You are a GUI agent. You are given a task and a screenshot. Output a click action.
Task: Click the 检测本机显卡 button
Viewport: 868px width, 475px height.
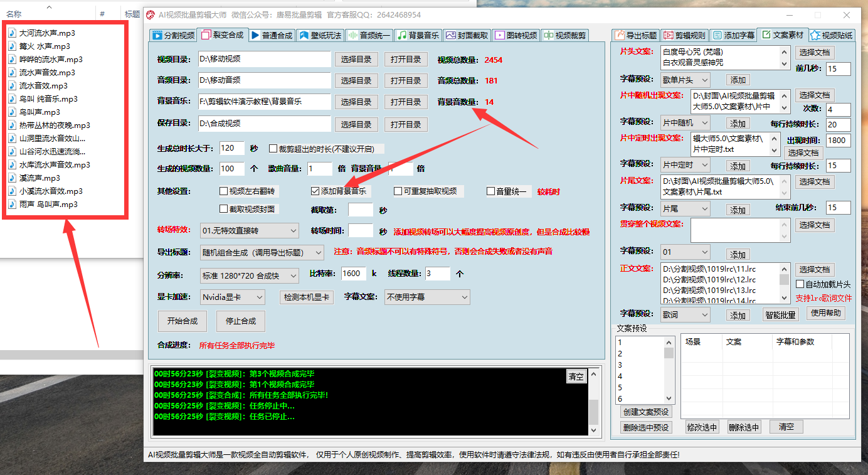307,297
